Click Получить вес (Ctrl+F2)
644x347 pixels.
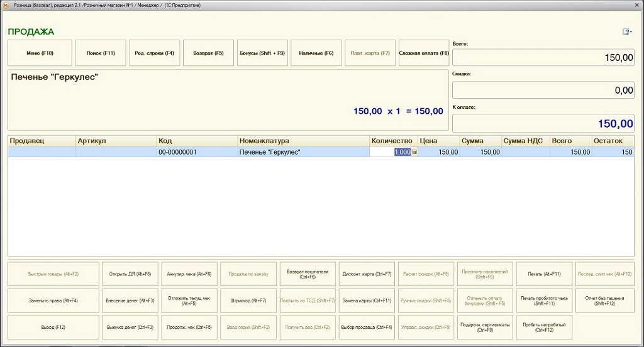[x=308, y=328]
